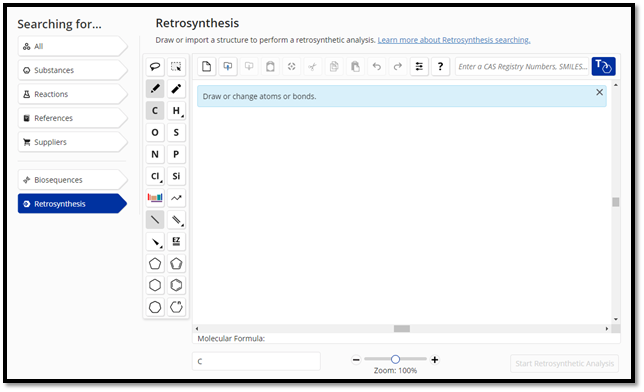Pick the Phosphorus atom button
Image resolution: width=644 pixels, height=392 pixels.
pyautogui.click(x=176, y=154)
